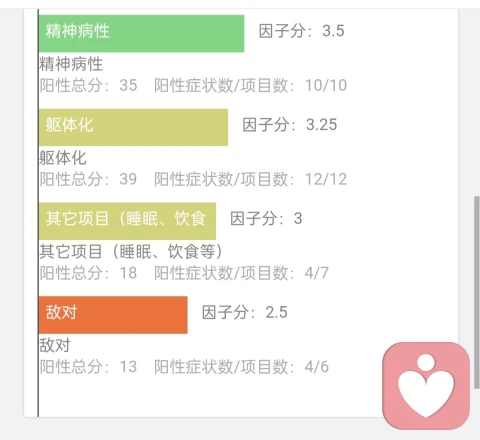
Task: Click the 阳性症状数/项目数: 4/7 text
Action: [x=241, y=273]
